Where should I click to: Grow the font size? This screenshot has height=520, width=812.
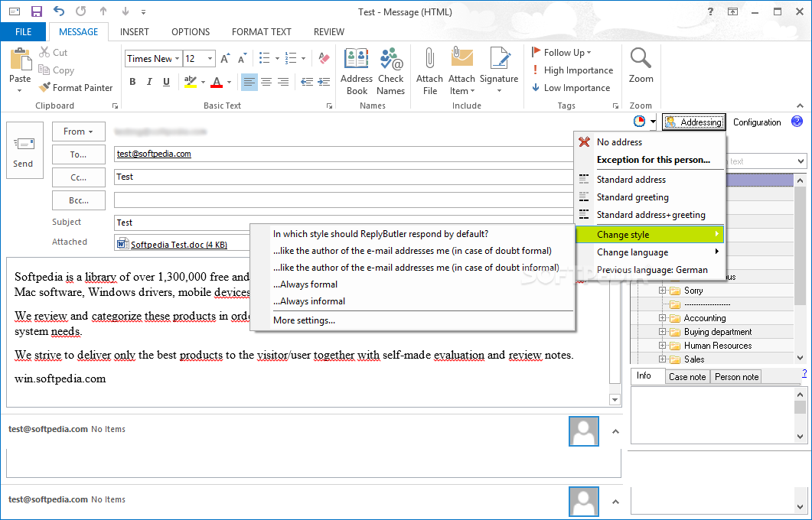(225, 58)
